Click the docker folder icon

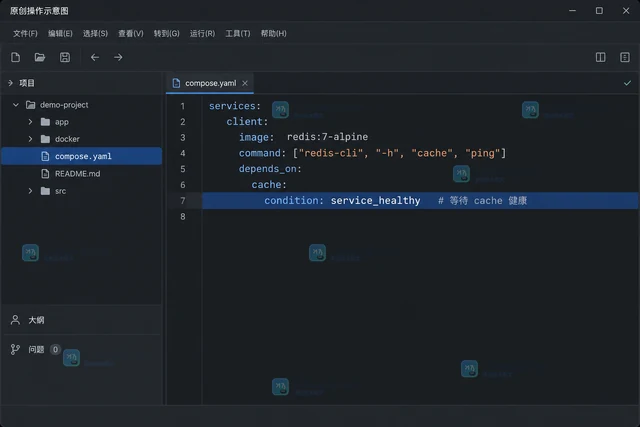[x=45, y=139]
